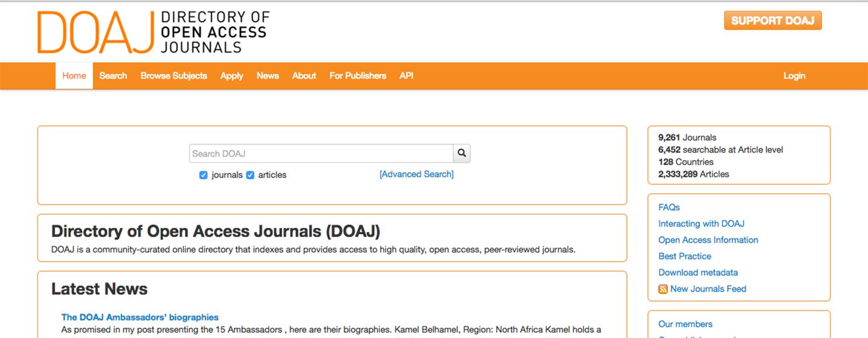Open the FAQs link
The width and height of the screenshot is (868, 338).
coord(669,207)
